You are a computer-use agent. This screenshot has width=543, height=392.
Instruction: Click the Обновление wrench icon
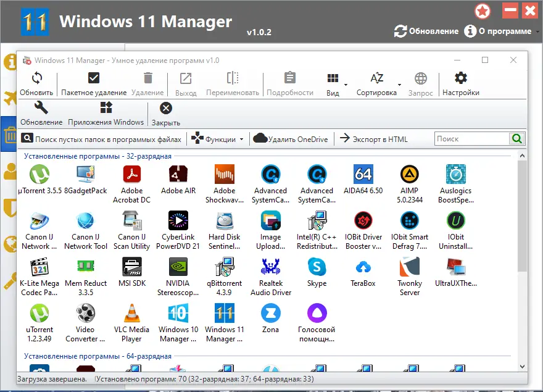tap(41, 108)
